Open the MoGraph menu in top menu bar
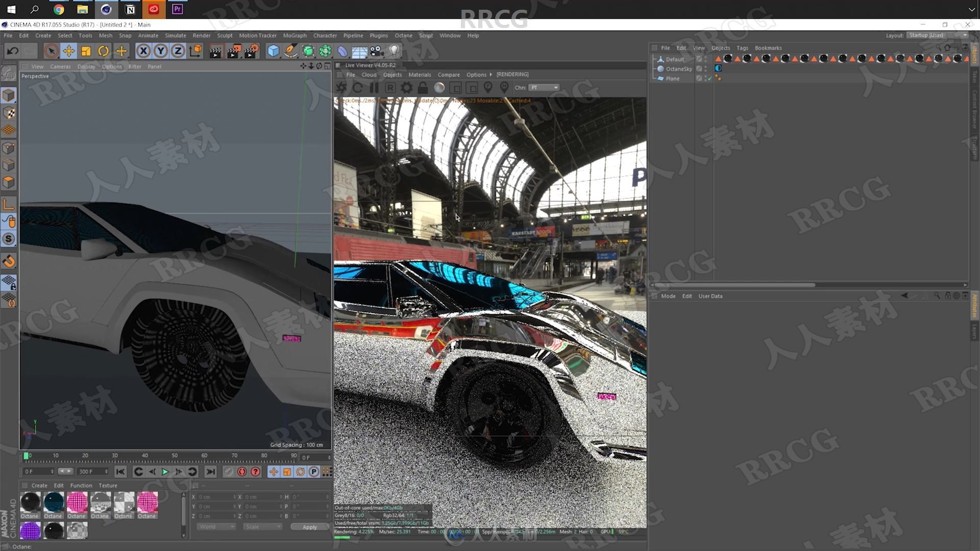980x551 pixels. pyautogui.click(x=293, y=35)
